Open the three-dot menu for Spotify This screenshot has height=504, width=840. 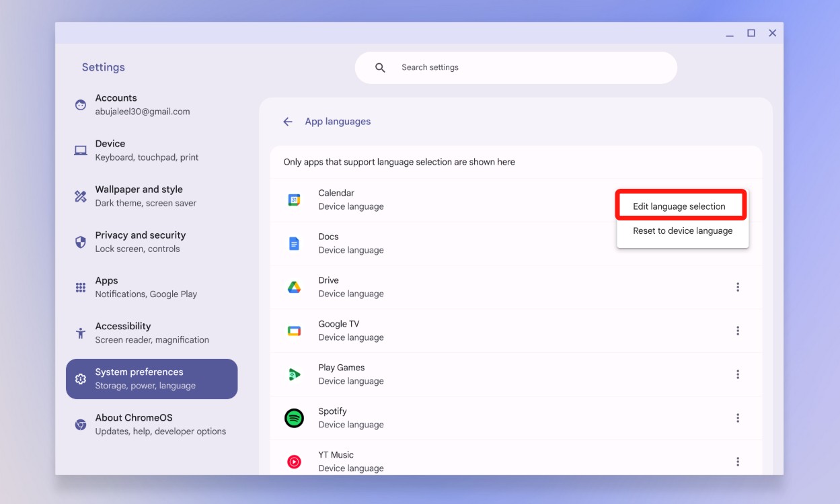pyautogui.click(x=738, y=418)
